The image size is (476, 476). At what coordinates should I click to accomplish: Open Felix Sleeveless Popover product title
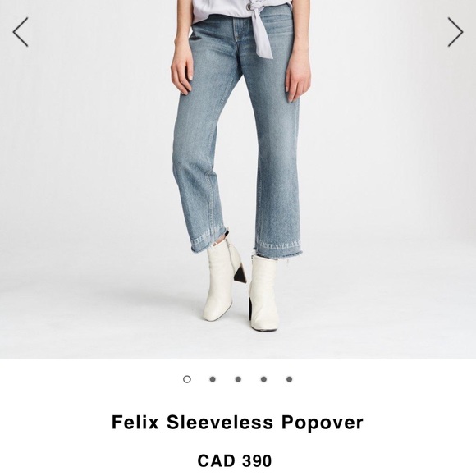(x=237, y=423)
